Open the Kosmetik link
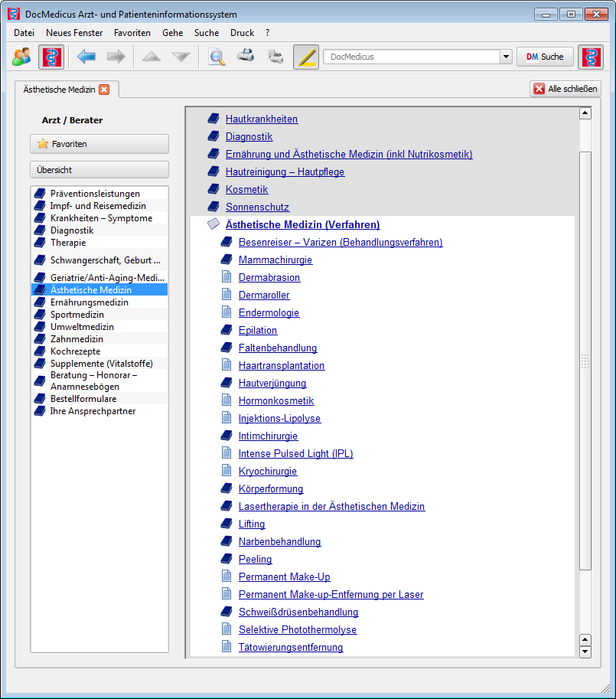Screen dimensions: 616x699 (x=246, y=189)
